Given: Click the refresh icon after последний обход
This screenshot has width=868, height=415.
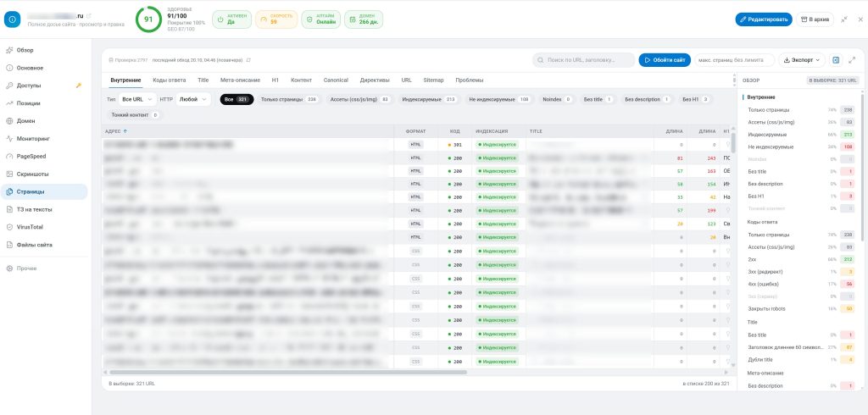Looking at the screenshot, I should point(248,60).
